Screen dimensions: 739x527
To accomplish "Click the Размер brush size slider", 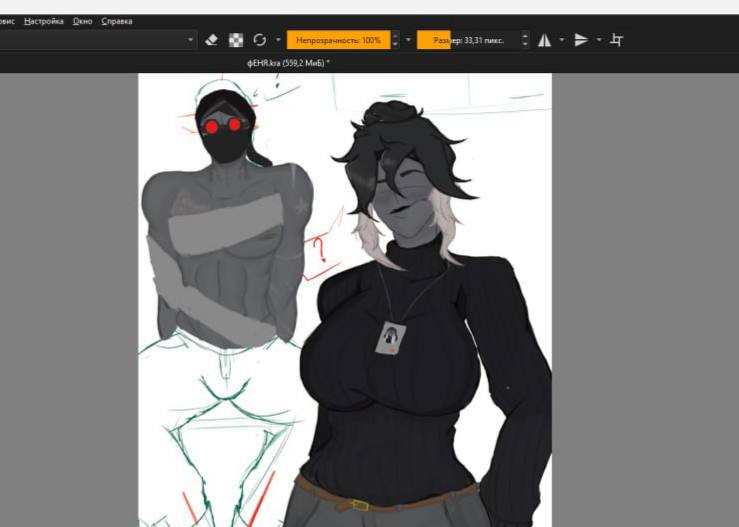I will 468,40.
